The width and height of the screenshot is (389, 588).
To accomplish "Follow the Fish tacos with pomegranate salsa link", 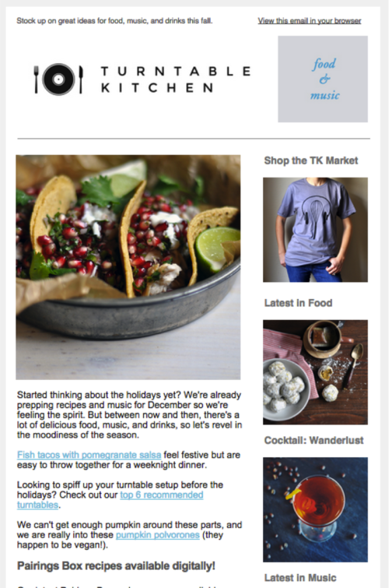I will point(89,455).
